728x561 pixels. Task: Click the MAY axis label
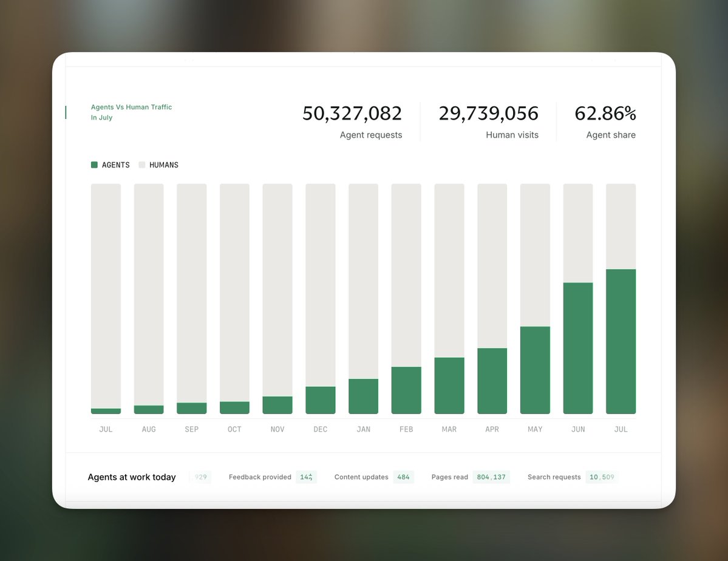pyautogui.click(x=535, y=429)
